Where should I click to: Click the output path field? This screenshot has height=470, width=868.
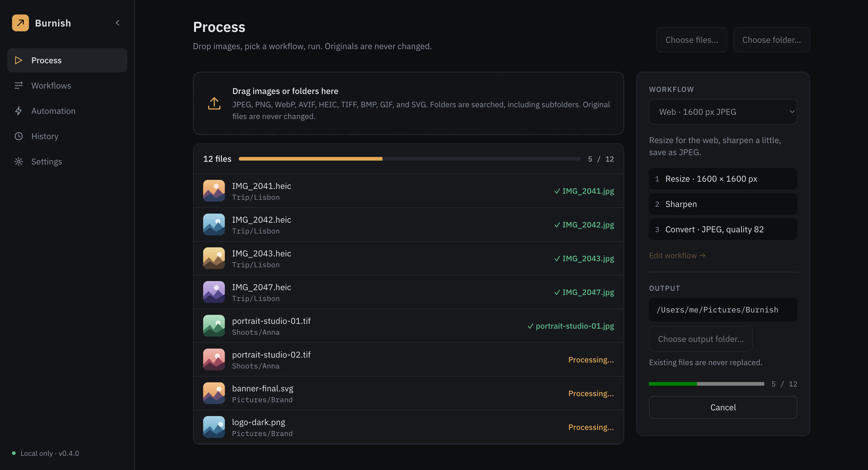[723, 310]
